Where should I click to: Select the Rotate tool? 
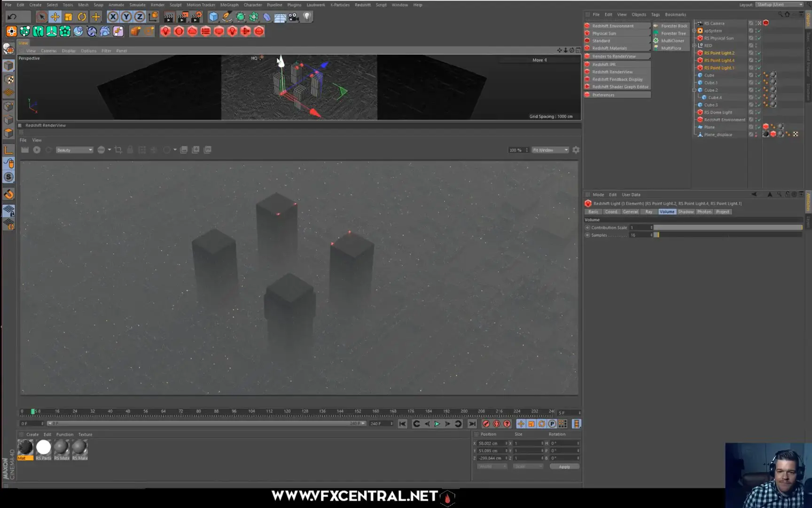pyautogui.click(x=82, y=17)
